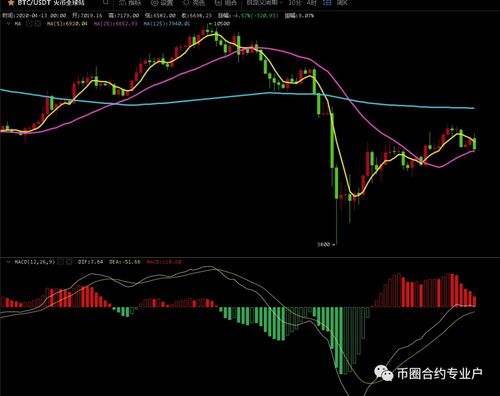This screenshot has height=396, width=500.
Task: Click the MACD(12,26,9) indicator name
Action: click(x=35, y=262)
